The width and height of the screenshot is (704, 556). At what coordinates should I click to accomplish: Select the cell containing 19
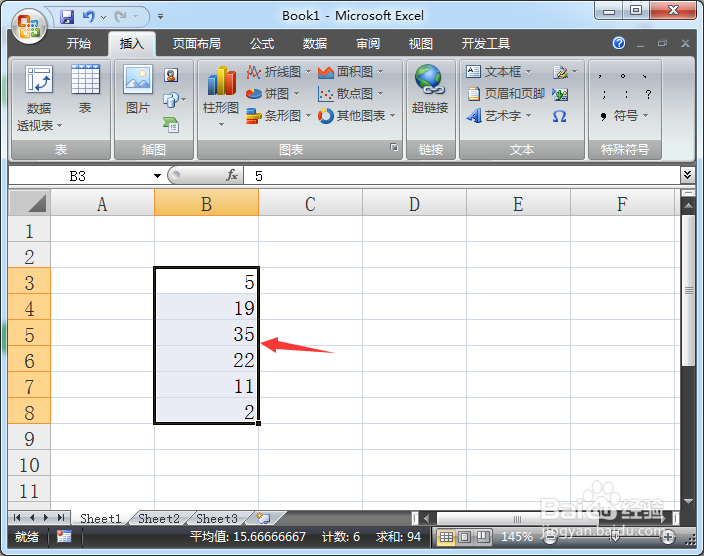[x=207, y=308]
